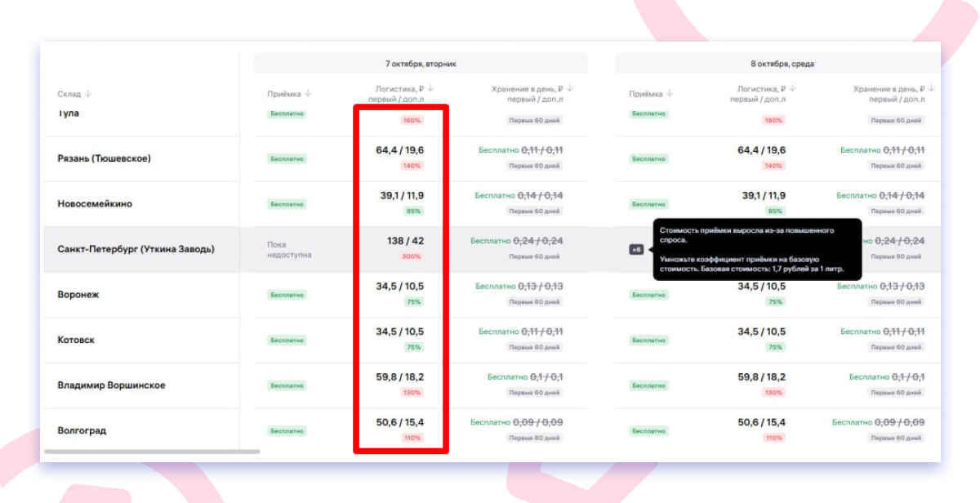Sort Хранение в день under 8 октября

point(931,89)
